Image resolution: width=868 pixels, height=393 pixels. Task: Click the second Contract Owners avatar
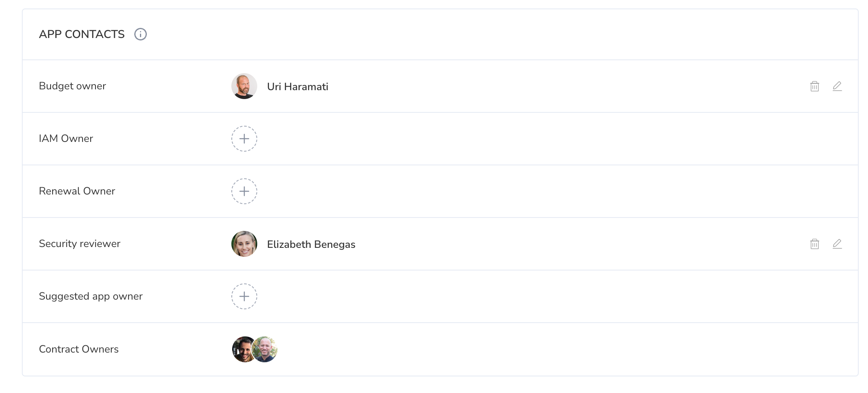pos(265,349)
